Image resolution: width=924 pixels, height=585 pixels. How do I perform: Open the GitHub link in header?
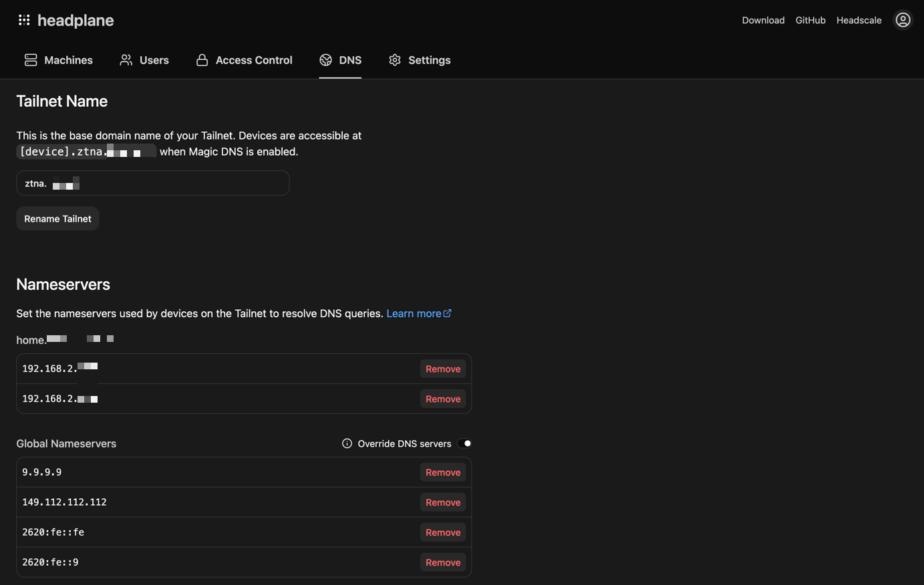click(810, 20)
